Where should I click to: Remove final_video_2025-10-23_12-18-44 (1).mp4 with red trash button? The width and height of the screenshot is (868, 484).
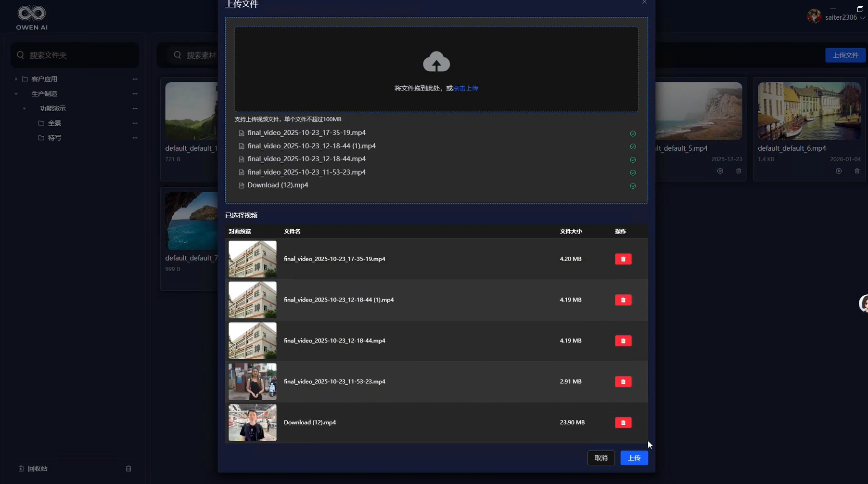click(x=623, y=300)
